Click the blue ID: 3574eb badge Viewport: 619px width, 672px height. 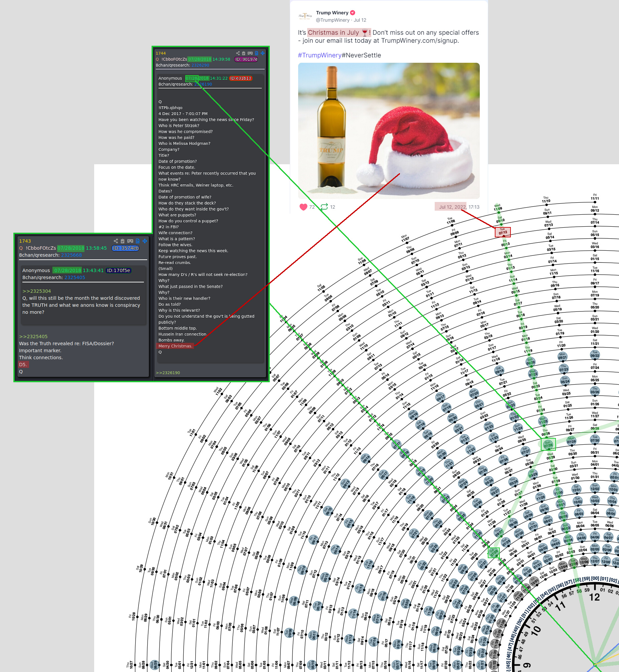tap(125, 248)
